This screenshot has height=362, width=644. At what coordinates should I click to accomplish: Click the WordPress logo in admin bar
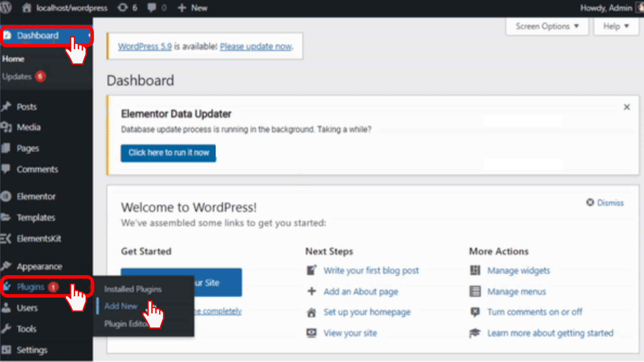point(6,7)
